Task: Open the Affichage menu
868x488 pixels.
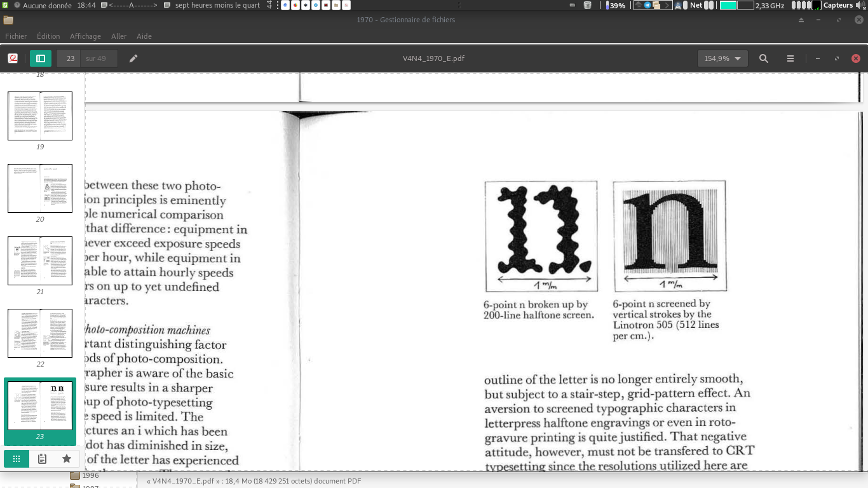Action: [85, 36]
